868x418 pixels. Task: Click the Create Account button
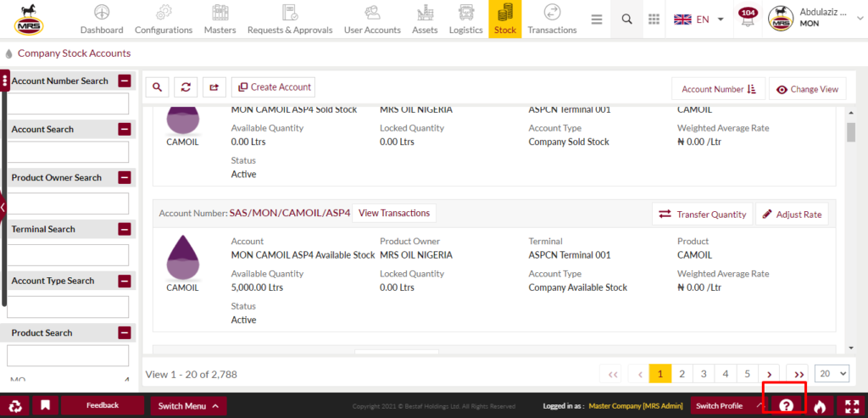[274, 87]
